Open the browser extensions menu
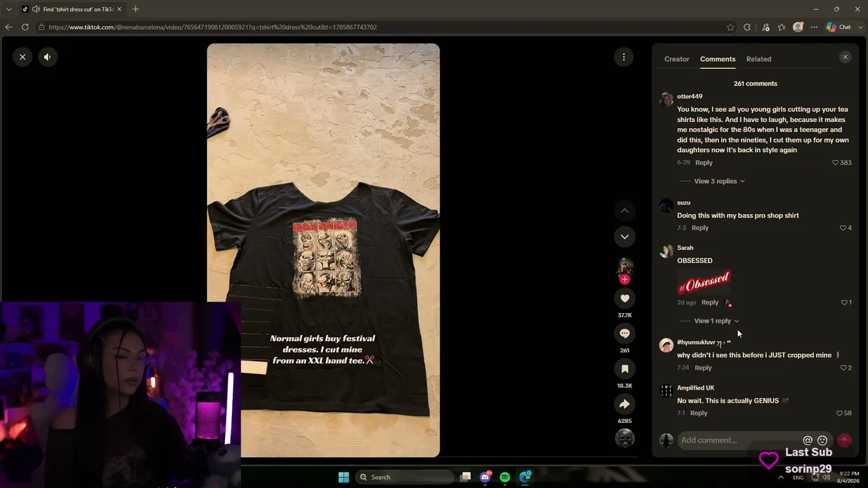 [747, 27]
